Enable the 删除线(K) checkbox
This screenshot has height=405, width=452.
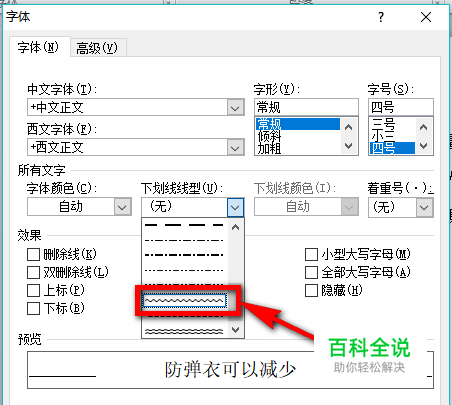[33, 255]
